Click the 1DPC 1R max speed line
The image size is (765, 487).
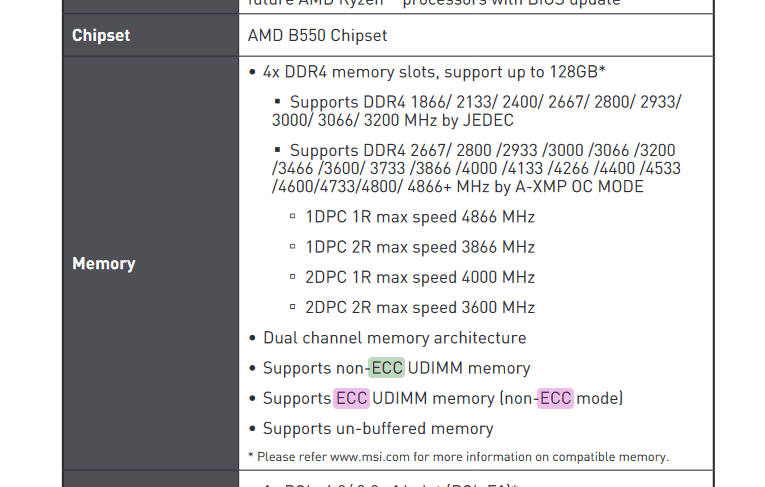[x=419, y=217]
